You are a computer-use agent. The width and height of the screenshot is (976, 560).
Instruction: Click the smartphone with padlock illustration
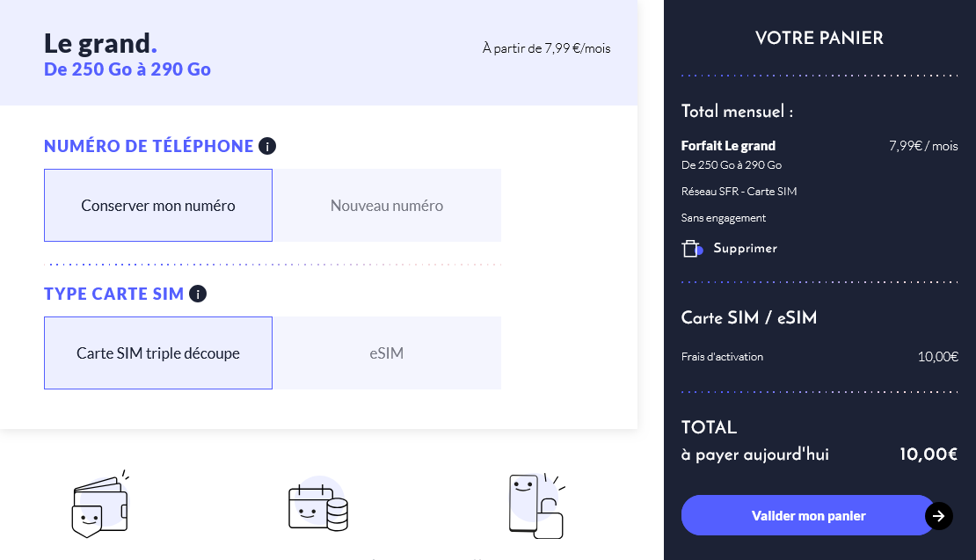tap(535, 505)
